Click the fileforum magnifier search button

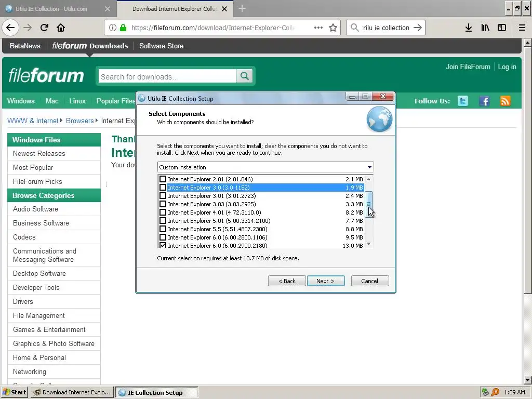(x=244, y=76)
